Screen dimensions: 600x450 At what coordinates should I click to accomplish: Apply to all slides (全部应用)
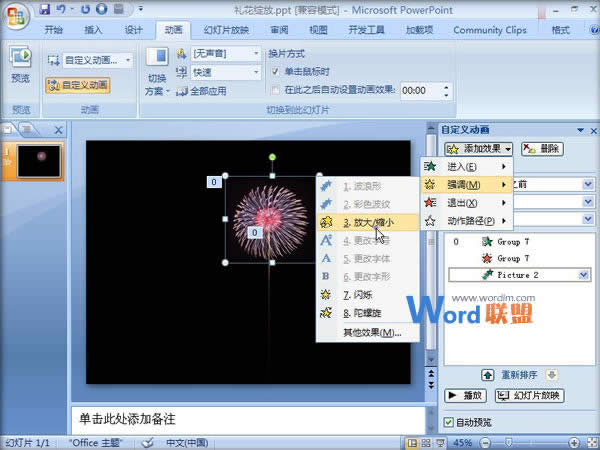(x=202, y=91)
